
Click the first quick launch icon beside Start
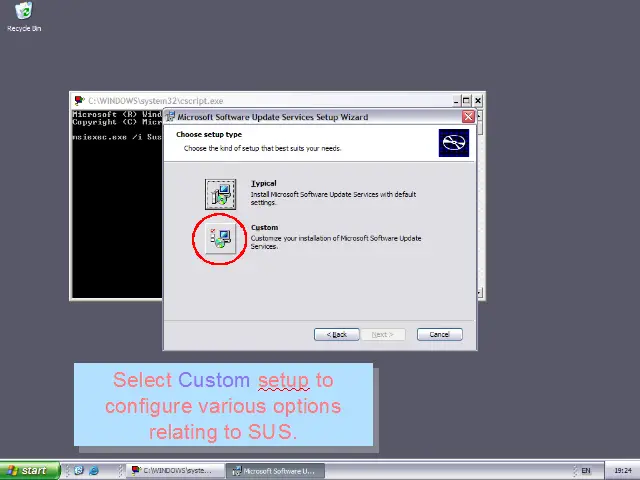[78, 471]
